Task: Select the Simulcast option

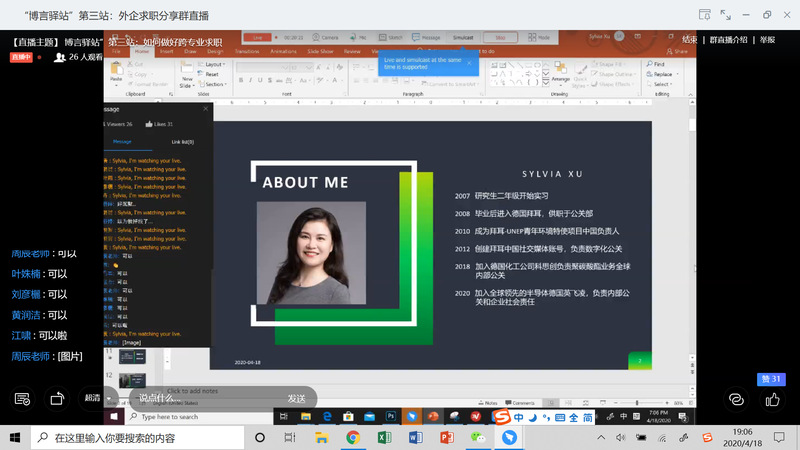Action: 463,37
